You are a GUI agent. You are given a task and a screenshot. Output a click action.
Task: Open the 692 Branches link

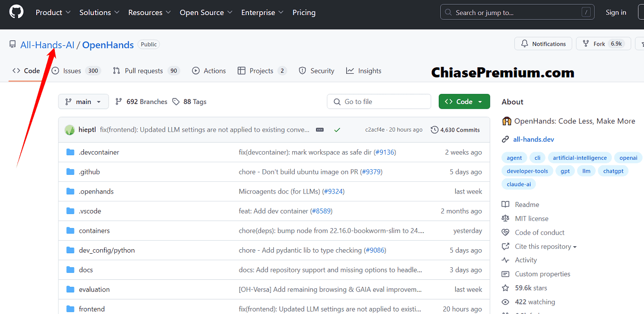click(x=141, y=101)
